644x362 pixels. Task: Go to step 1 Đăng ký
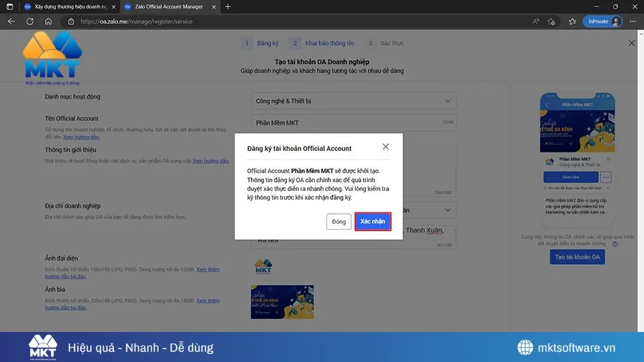click(260, 43)
